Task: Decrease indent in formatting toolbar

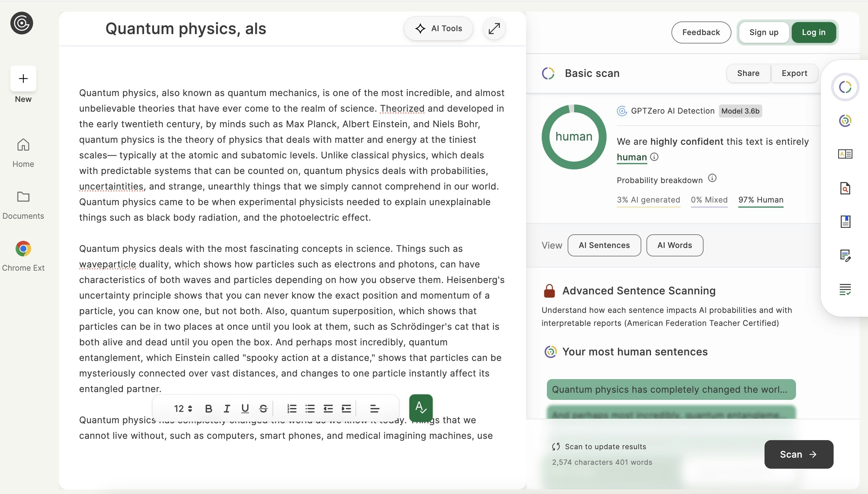Action: [328, 409]
